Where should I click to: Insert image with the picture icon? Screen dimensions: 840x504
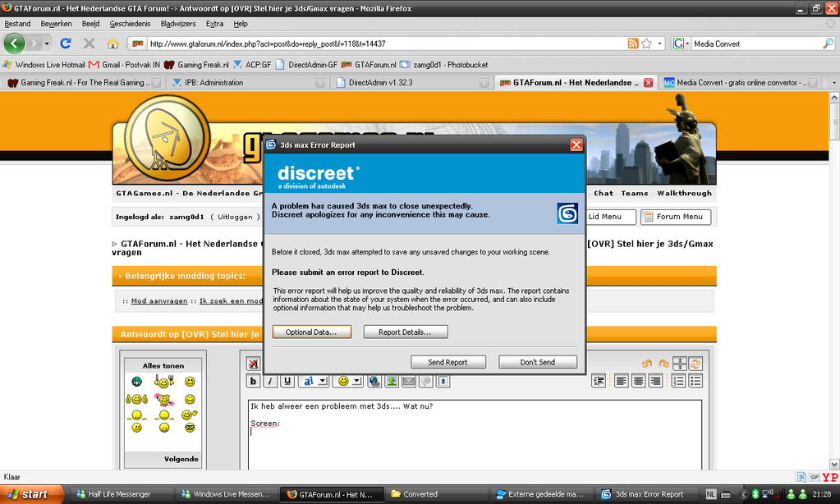pyautogui.click(x=392, y=381)
